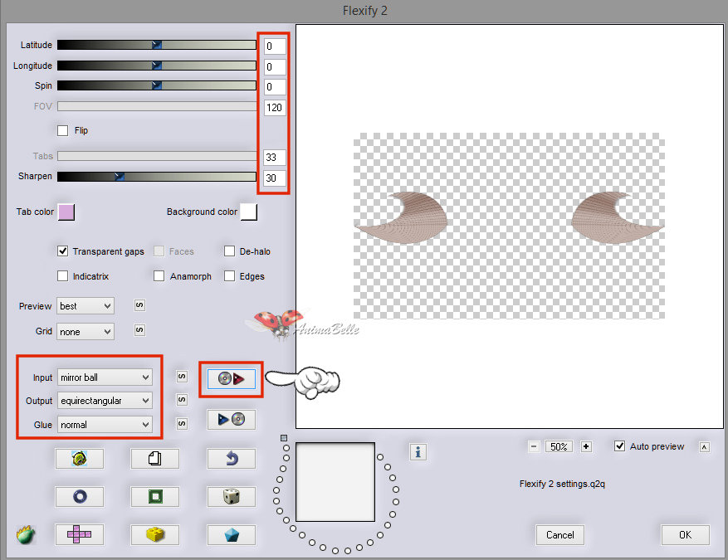728x560 pixels.
Task: Click the Spin value field
Action: point(275,87)
